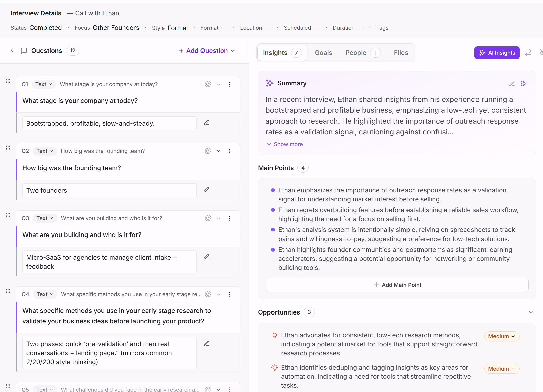Regenerate the Summary with the AI sparkle icon
This screenshot has width=543, height=392.
click(524, 83)
